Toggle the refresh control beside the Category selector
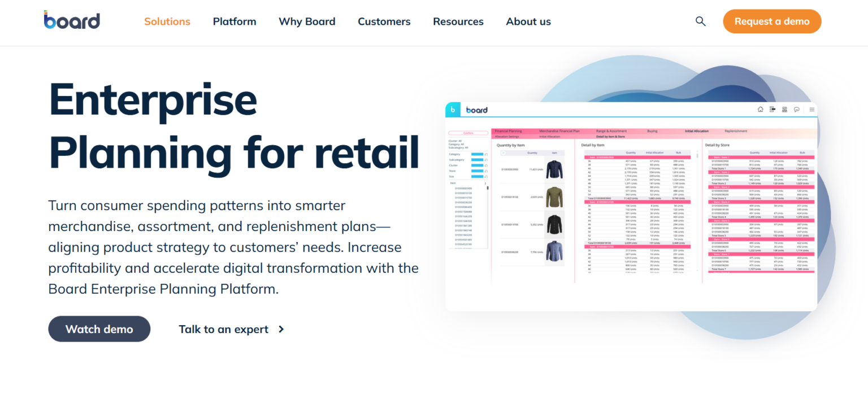868x398 pixels. (486, 154)
